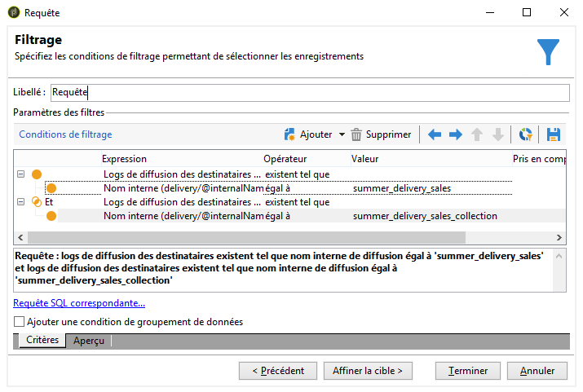Click the Supprimer trash icon
This screenshot has height=392, width=583.
click(356, 134)
